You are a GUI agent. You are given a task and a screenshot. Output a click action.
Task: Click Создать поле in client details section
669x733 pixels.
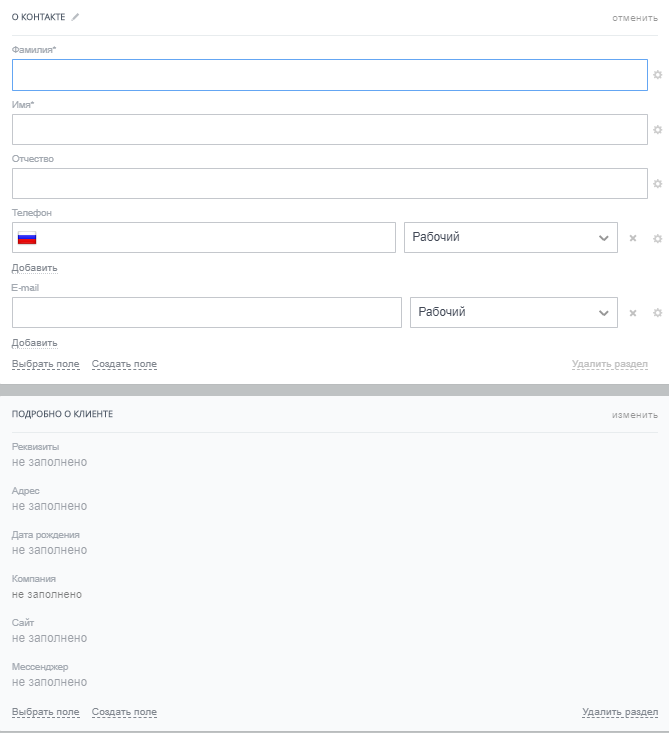click(124, 712)
